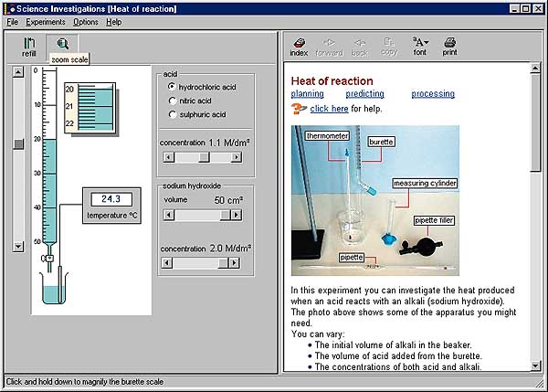Click the sodium hydroxide volume slider thumb
The width and height of the screenshot is (548, 392).
click(225, 215)
